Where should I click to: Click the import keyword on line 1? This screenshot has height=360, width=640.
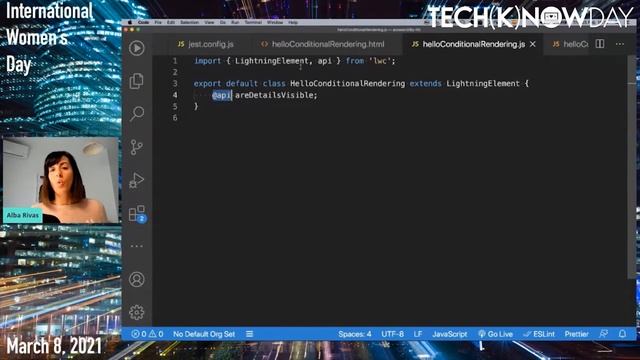pyautogui.click(x=207, y=61)
